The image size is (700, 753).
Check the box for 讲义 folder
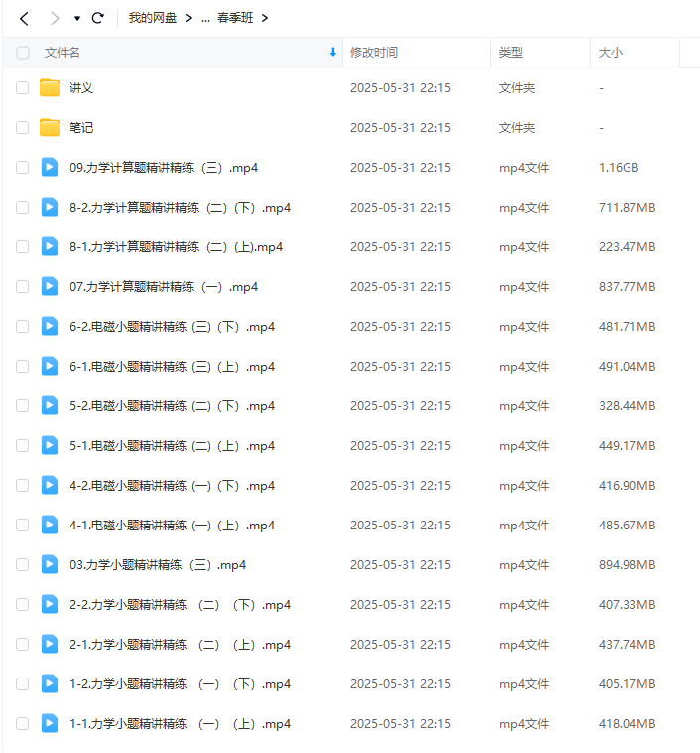[23, 87]
